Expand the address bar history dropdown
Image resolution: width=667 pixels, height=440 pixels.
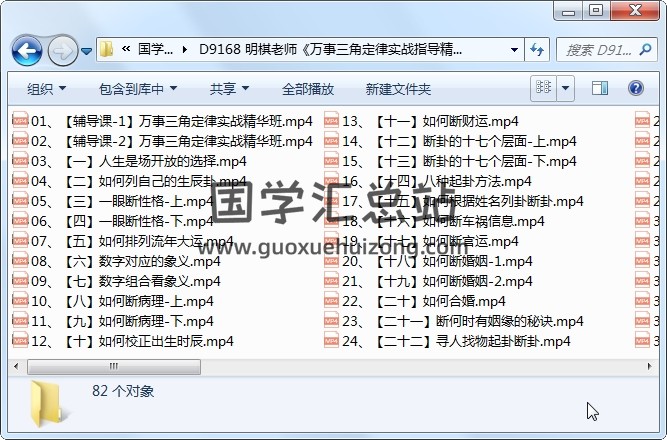click(x=514, y=50)
